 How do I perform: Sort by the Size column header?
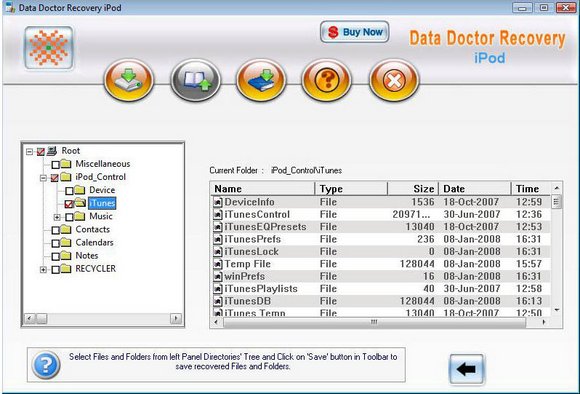[x=413, y=189]
